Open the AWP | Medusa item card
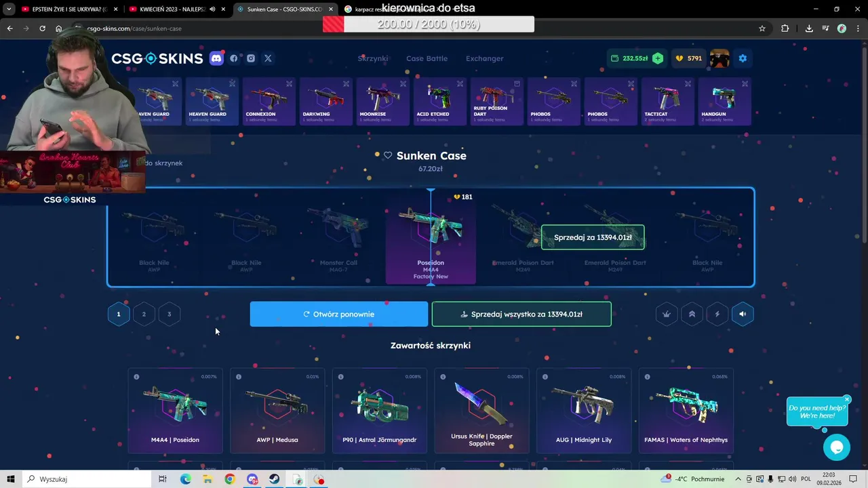The width and height of the screenshot is (868, 488). (277, 411)
